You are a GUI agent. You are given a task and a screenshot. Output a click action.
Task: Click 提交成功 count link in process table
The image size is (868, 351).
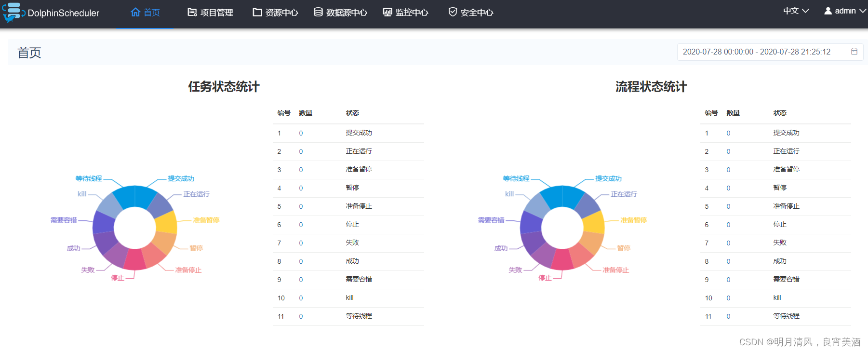(x=728, y=133)
